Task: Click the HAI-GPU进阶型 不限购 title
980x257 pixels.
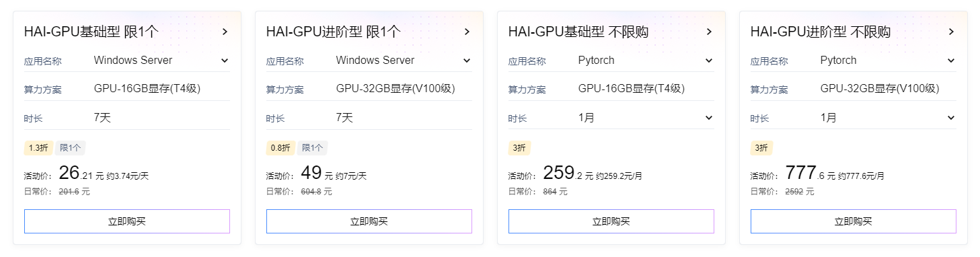Action: pyautogui.click(x=821, y=32)
